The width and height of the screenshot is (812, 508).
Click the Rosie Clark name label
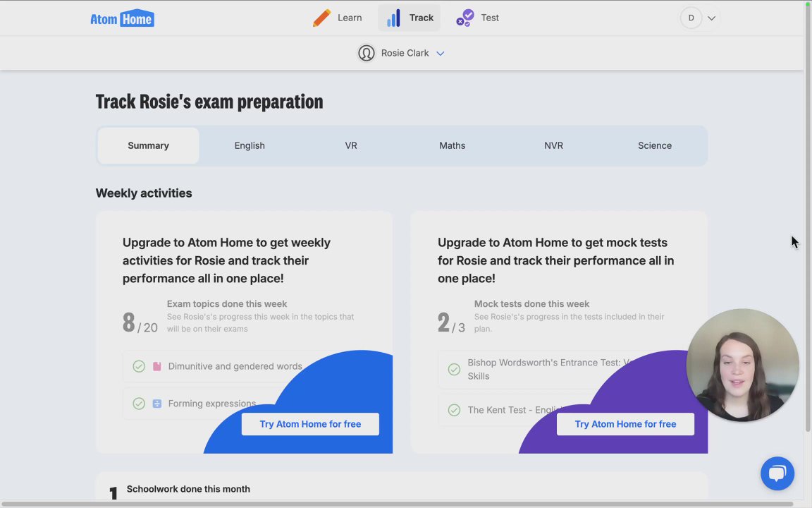[405, 53]
